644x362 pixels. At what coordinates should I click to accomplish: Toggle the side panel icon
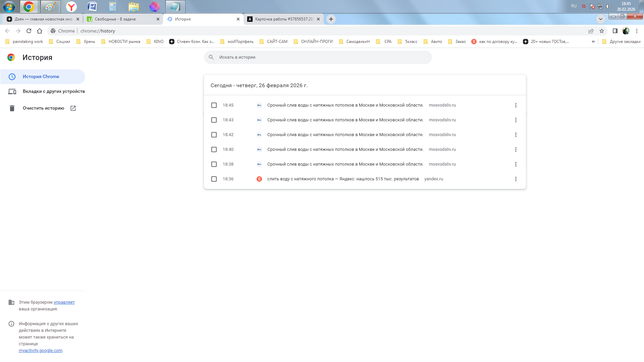[x=615, y=31]
